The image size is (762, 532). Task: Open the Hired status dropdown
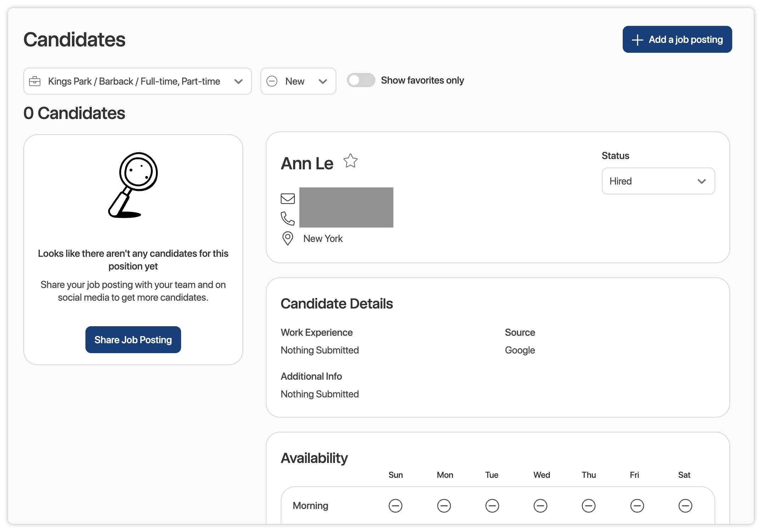point(658,181)
